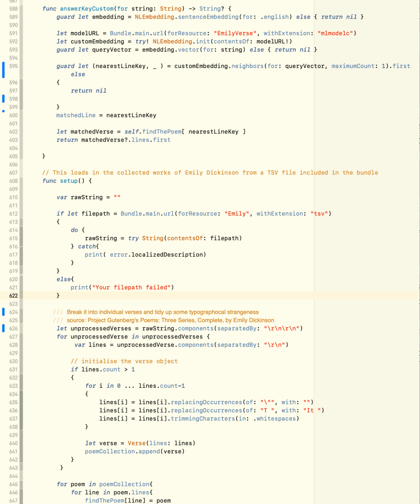Click the small blue dot below line 599
420x504 pixels.
pos(3,111)
